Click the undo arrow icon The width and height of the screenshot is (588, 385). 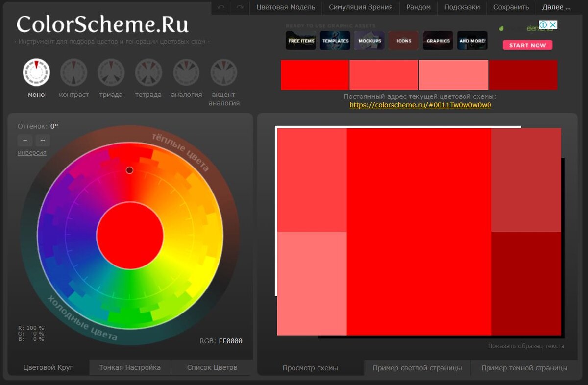221,7
